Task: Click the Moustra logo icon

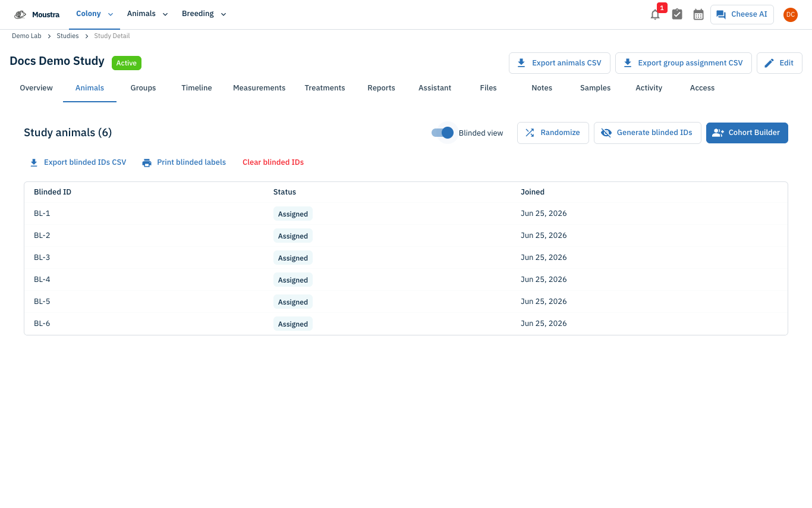Action: pos(20,14)
